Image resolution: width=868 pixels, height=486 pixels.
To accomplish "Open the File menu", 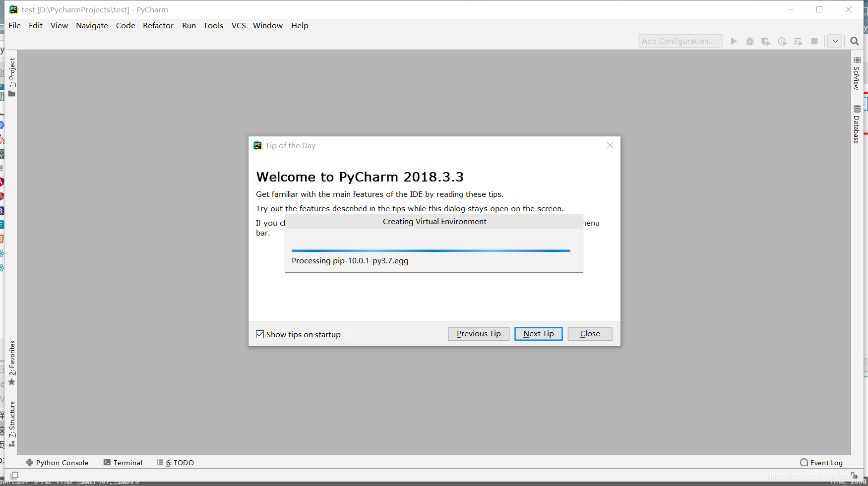I will (14, 26).
